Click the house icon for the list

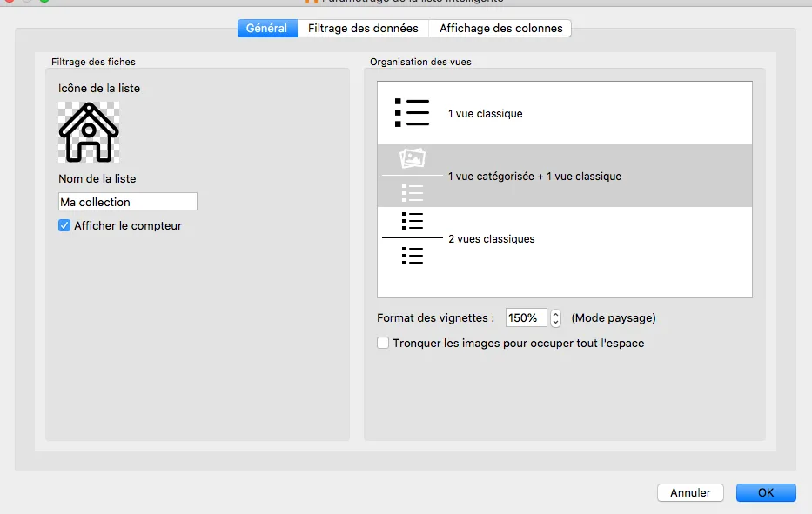[x=89, y=132]
